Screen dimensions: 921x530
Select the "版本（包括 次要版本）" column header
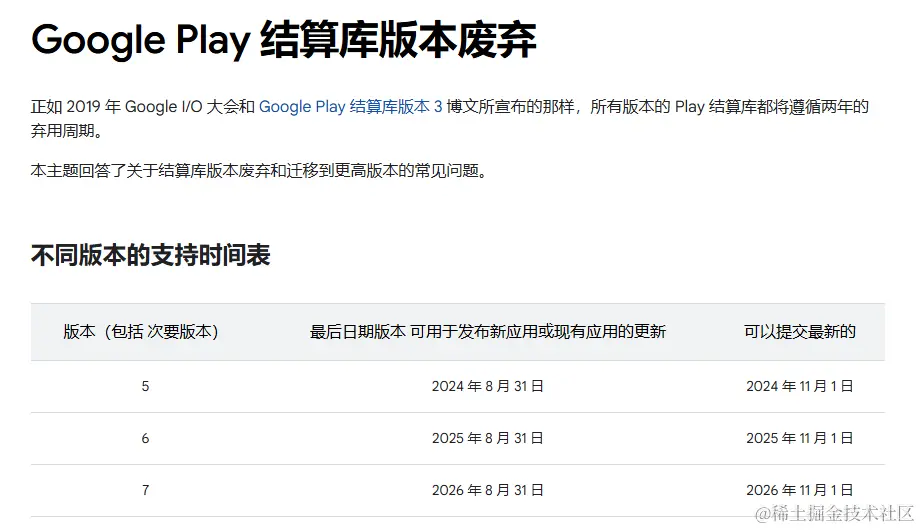[141, 332]
